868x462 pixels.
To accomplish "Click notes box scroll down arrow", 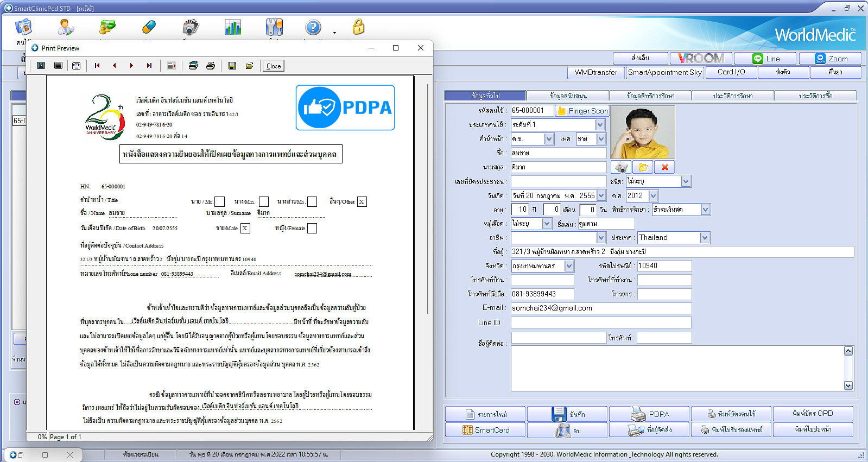I will click(848, 385).
